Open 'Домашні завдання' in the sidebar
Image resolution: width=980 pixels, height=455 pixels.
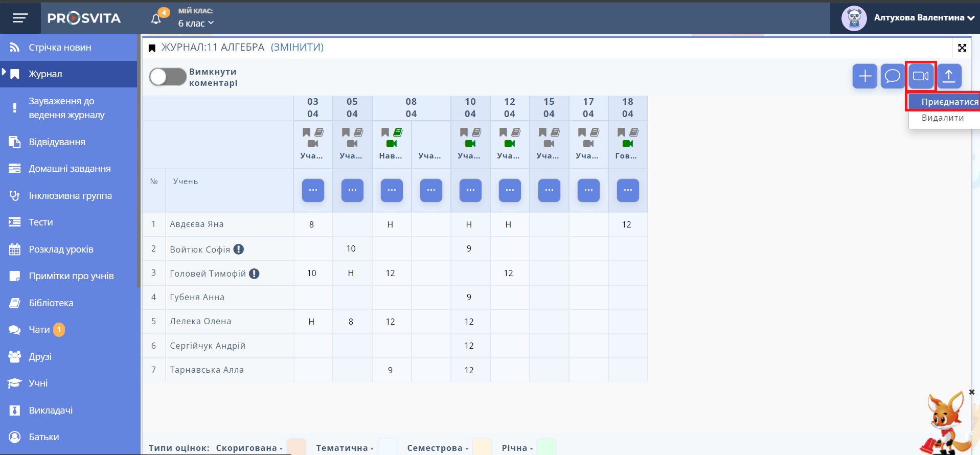[x=70, y=169]
